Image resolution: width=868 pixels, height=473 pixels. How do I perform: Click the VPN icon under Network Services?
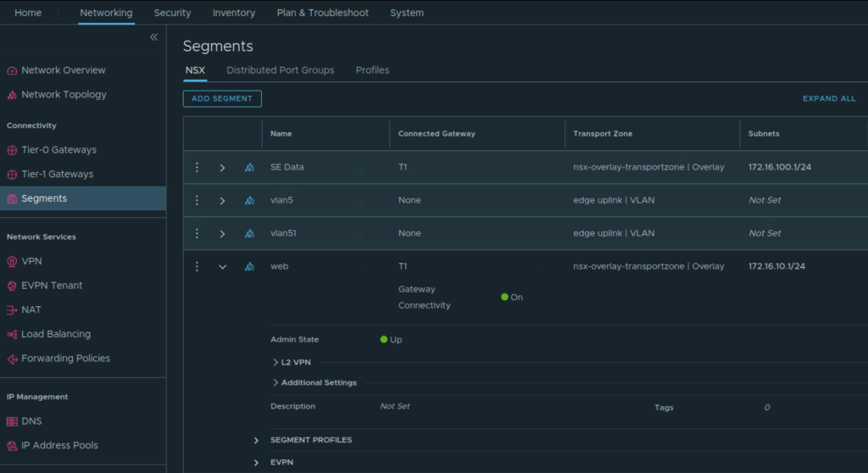(12, 262)
